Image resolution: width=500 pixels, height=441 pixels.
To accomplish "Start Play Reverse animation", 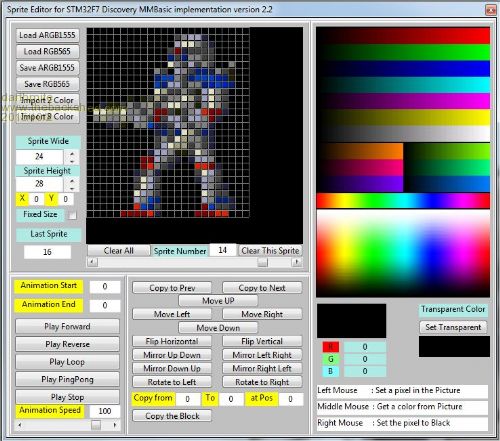I will coord(67,344).
